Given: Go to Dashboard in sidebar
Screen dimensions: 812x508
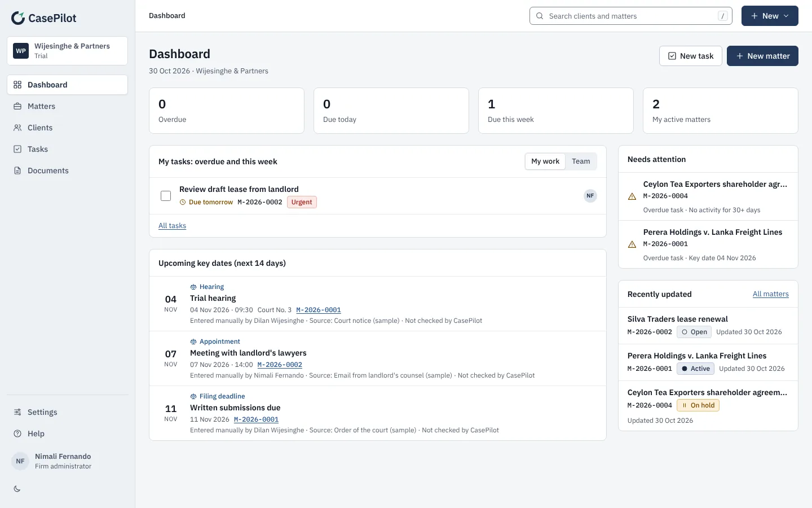Looking at the screenshot, I should pyautogui.click(x=67, y=85).
